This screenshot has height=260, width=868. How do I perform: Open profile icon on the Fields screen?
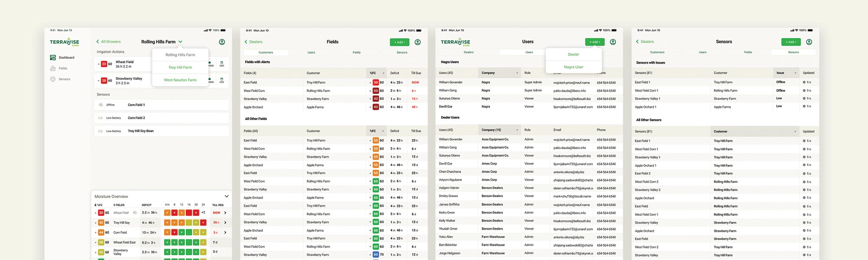[x=418, y=42]
